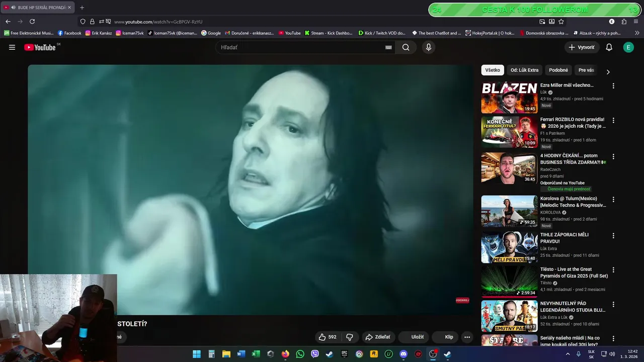Open options for 'Ferrari ROZBILO' video
Viewport: 644px width, 362px height.
click(613, 121)
